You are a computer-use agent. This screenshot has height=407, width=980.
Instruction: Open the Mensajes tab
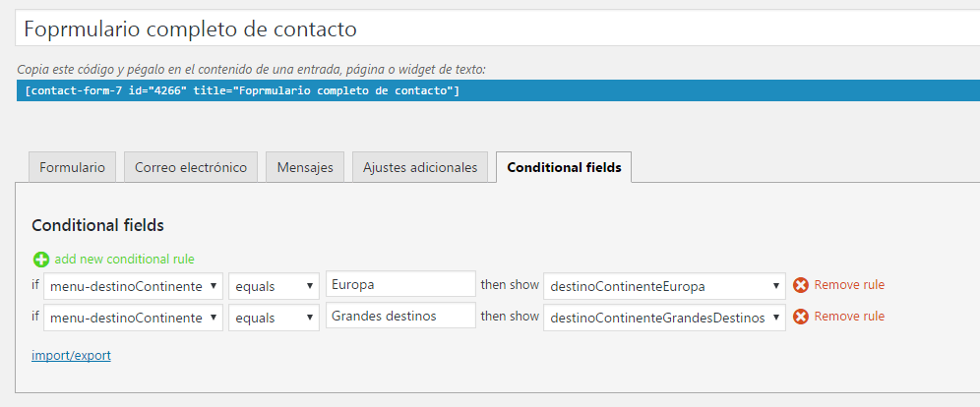[x=305, y=167]
